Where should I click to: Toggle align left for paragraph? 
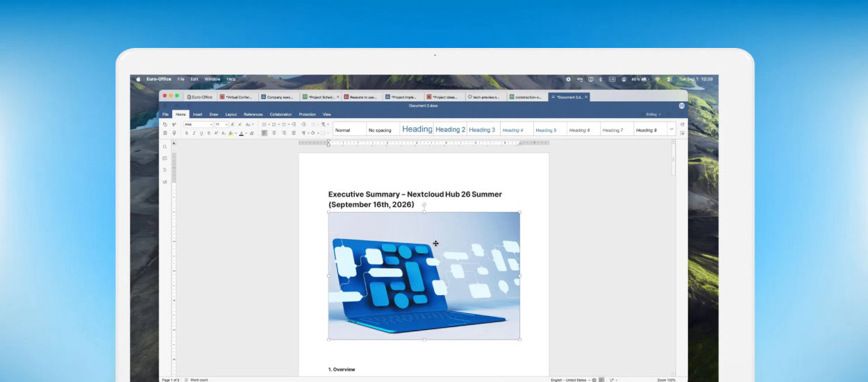pos(265,133)
